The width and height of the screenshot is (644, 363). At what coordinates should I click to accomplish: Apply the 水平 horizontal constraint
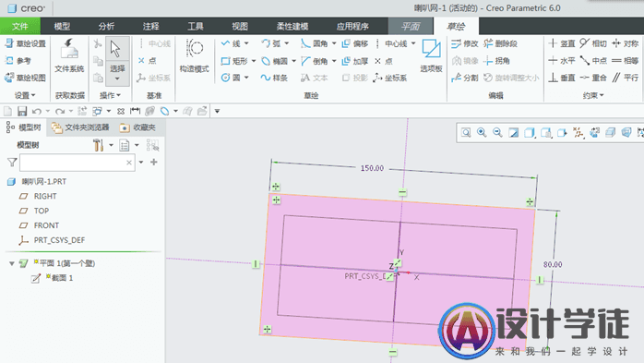(562, 61)
